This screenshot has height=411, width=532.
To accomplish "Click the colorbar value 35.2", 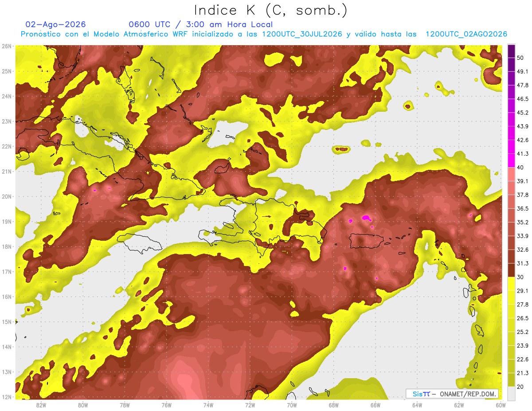I will click(x=523, y=222).
